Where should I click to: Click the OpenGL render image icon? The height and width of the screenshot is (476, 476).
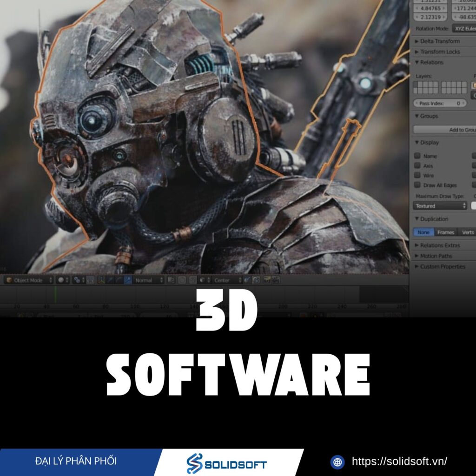pos(267,280)
